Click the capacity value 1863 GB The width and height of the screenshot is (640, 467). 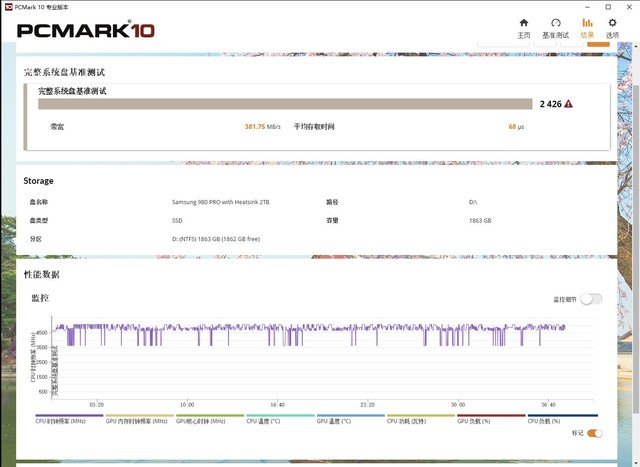tap(480, 220)
